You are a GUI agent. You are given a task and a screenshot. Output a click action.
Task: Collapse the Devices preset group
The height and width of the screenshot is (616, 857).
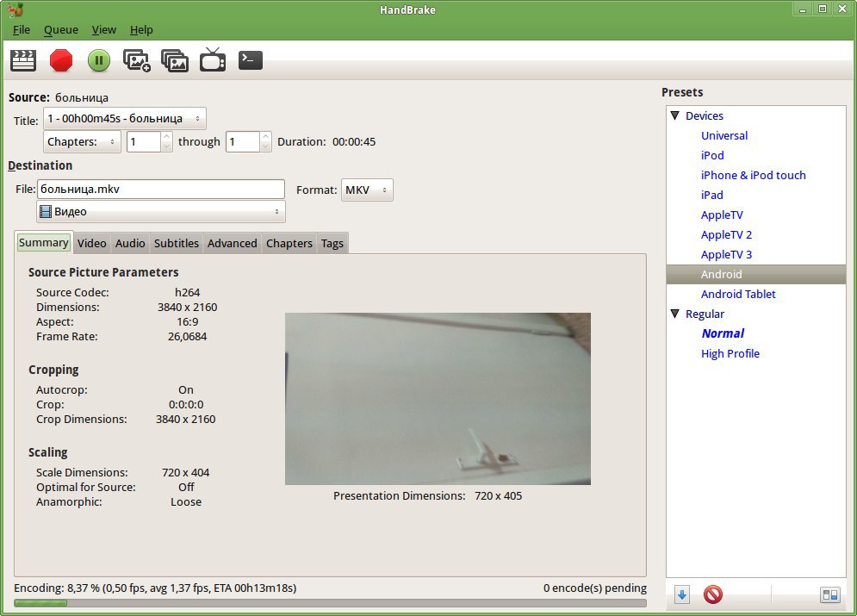point(675,115)
